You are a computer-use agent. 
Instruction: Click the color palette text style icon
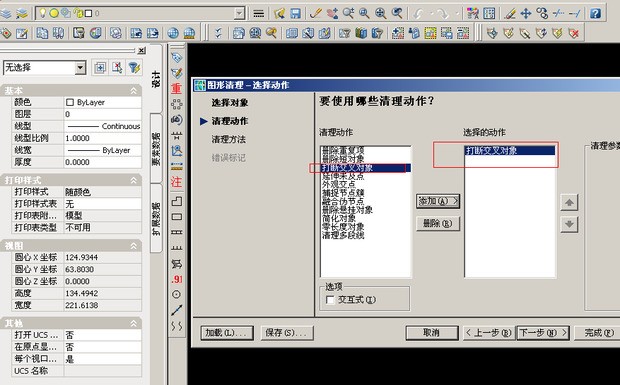(473, 13)
